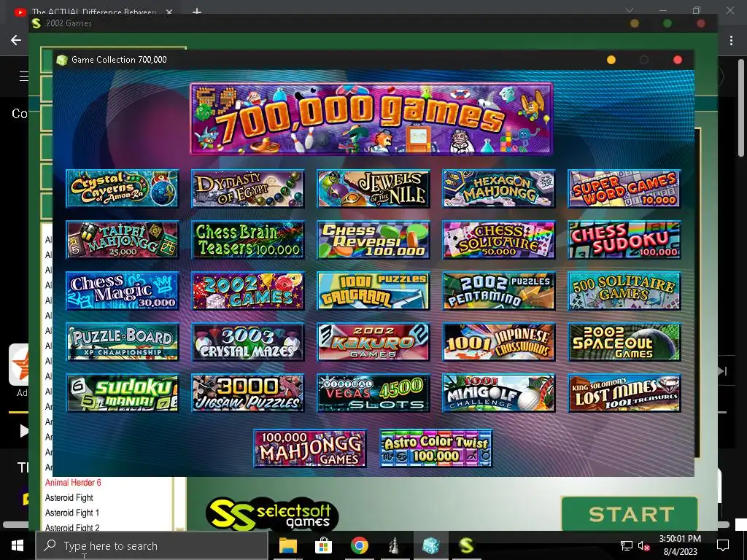Screen dimensions: 747x560
Task: Click the muted volume tray icon
Action: point(644,545)
